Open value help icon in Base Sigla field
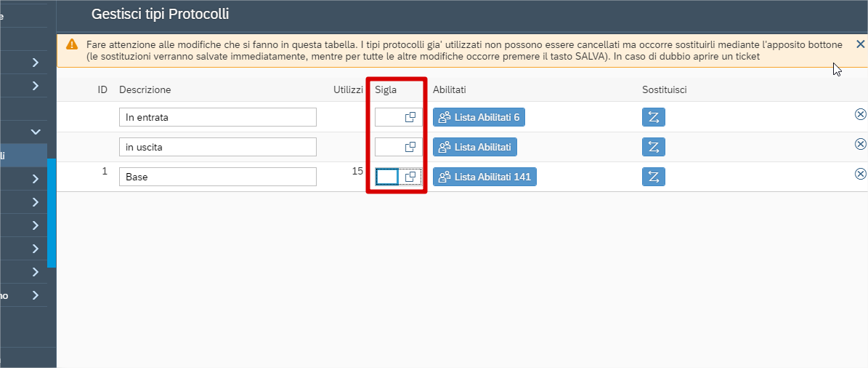868x368 pixels. (410, 177)
